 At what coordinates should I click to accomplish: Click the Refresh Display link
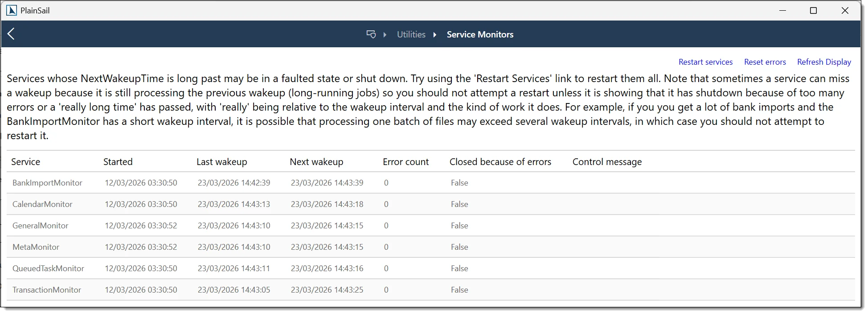[824, 62]
